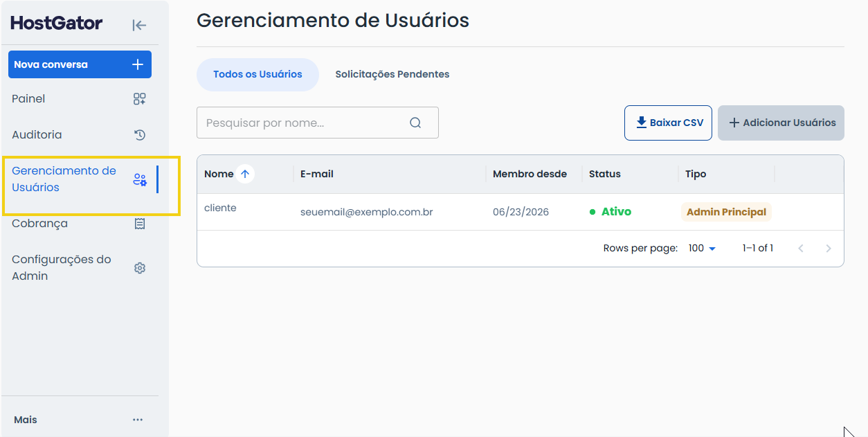Click the Cobrança receipt icon
This screenshot has height=437, width=868.
(140, 224)
